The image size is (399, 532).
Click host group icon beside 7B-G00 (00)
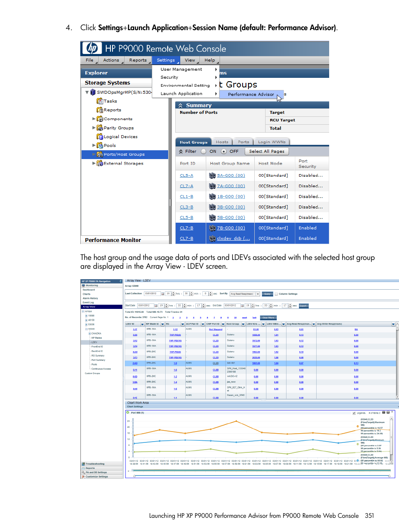pyautogui.click(x=212, y=228)
